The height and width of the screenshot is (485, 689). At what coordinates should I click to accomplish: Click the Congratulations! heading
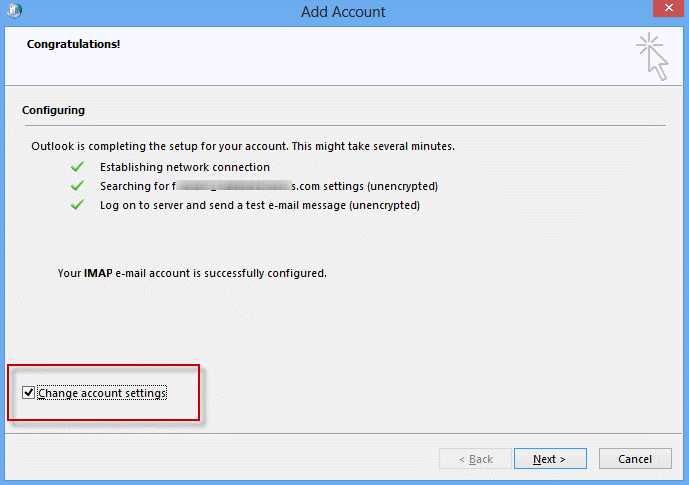click(73, 44)
